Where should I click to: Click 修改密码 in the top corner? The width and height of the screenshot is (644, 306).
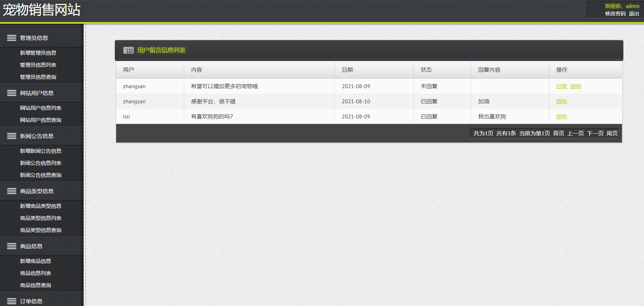pyautogui.click(x=615, y=14)
